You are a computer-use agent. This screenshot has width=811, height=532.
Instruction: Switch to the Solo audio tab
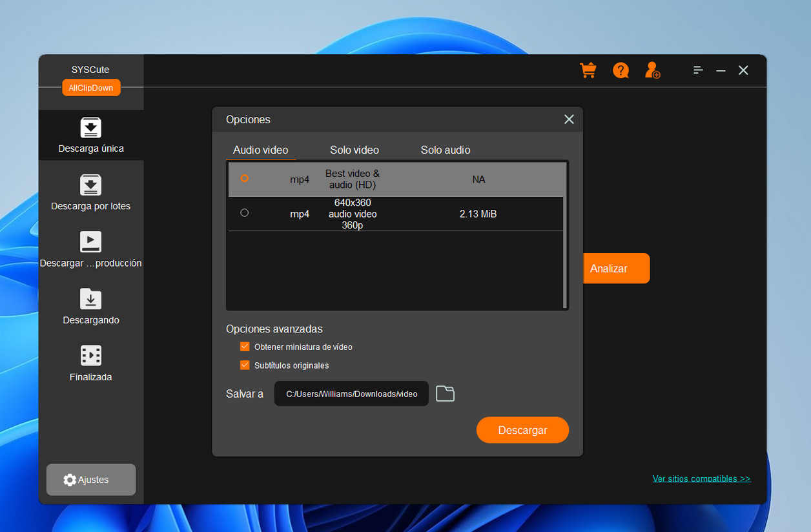tap(445, 150)
